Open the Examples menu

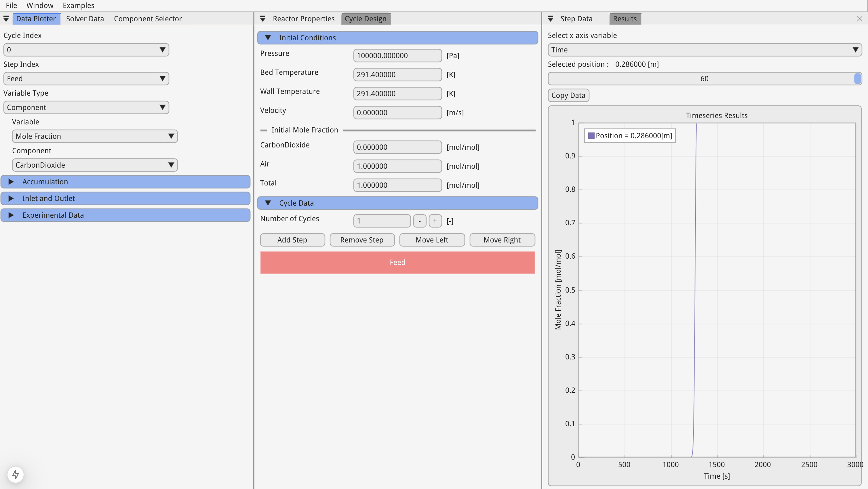(78, 5)
